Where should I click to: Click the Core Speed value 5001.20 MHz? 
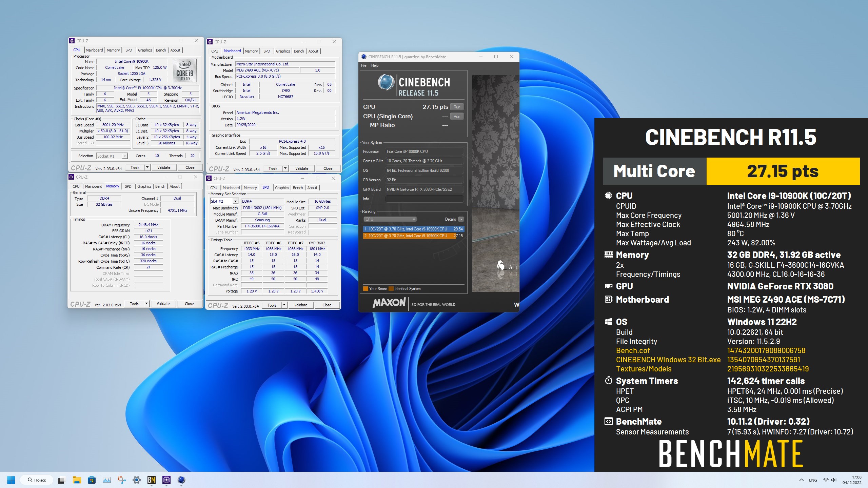113,125
